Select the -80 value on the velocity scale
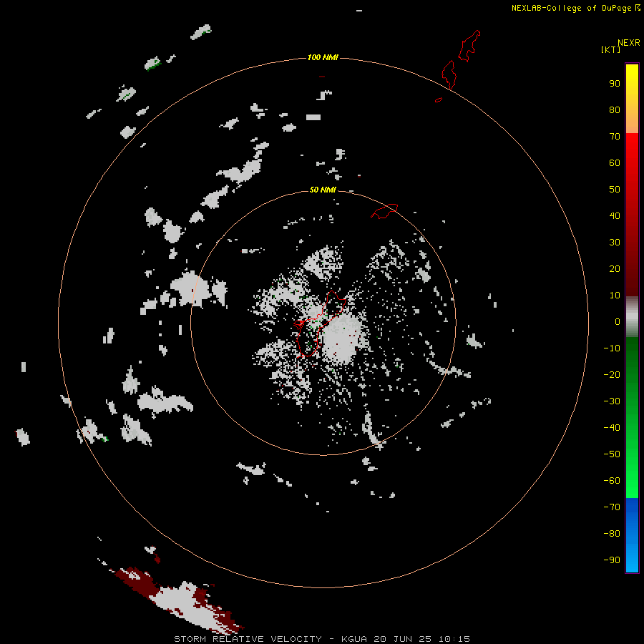This screenshot has height=644, width=644. (612, 534)
